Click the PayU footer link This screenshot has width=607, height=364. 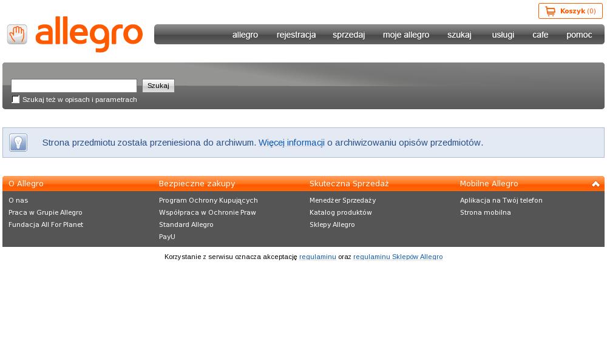point(168,237)
